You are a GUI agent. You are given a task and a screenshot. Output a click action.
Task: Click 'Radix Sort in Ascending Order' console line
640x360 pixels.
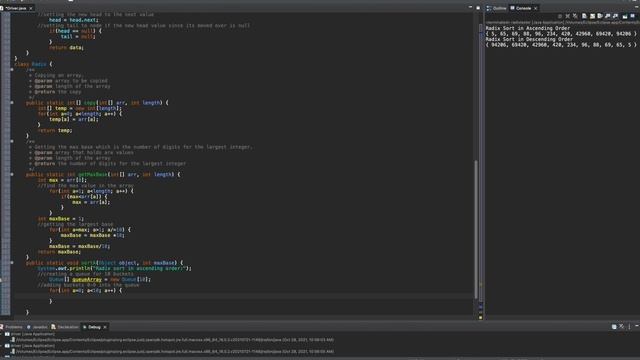tap(527, 28)
